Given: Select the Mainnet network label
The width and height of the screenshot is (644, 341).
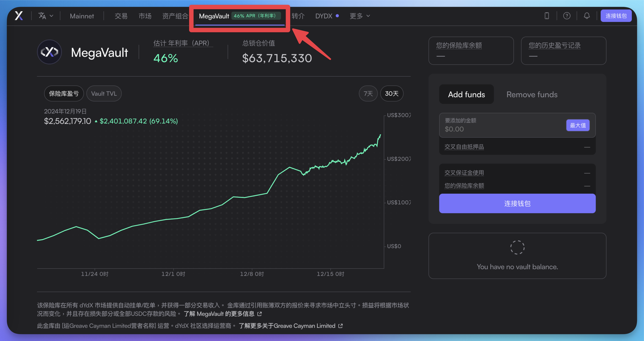Looking at the screenshot, I should pyautogui.click(x=82, y=16).
